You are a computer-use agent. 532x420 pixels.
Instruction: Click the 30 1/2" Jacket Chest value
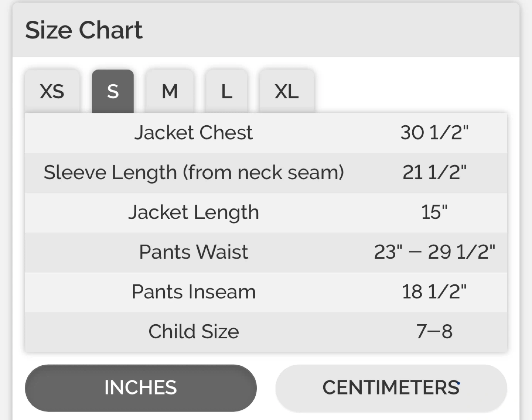[434, 133]
